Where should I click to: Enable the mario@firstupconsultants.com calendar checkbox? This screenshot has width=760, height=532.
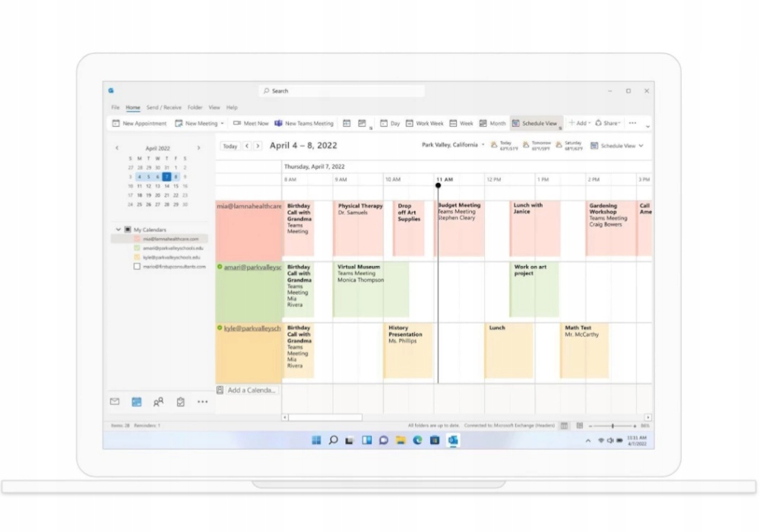tap(137, 267)
